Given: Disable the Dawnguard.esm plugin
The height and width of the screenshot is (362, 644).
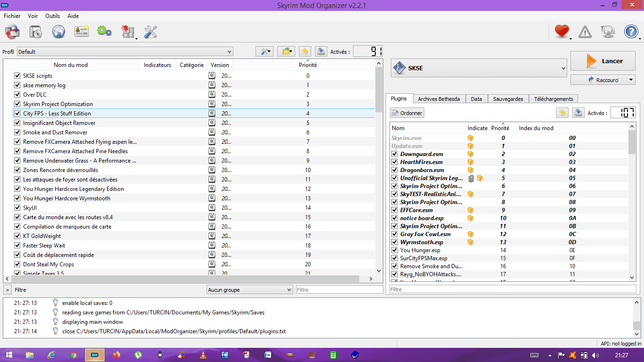Looking at the screenshot, I should tap(395, 154).
